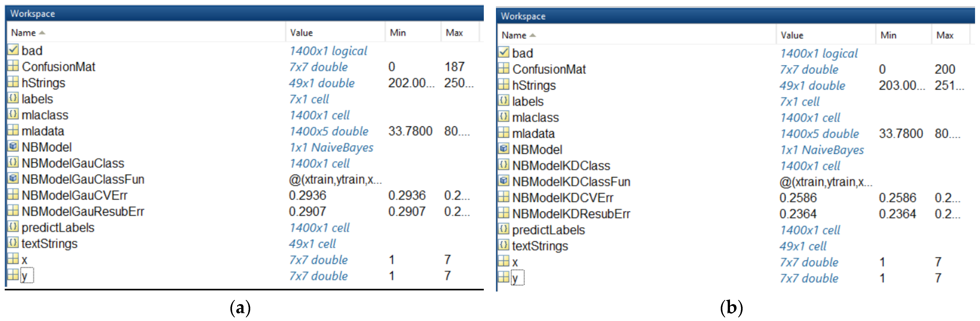Click the Min column header in right workspace
The image size is (980, 321).
[888, 35]
